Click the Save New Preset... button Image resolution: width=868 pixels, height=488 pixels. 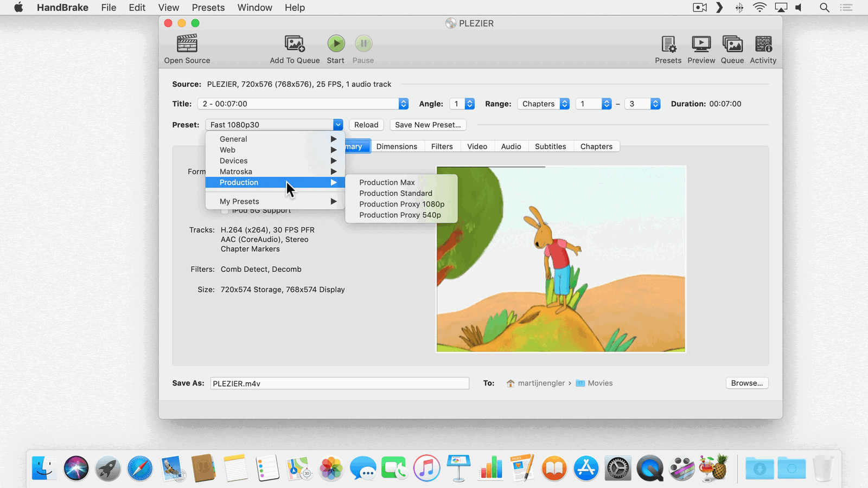[x=428, y=125]
